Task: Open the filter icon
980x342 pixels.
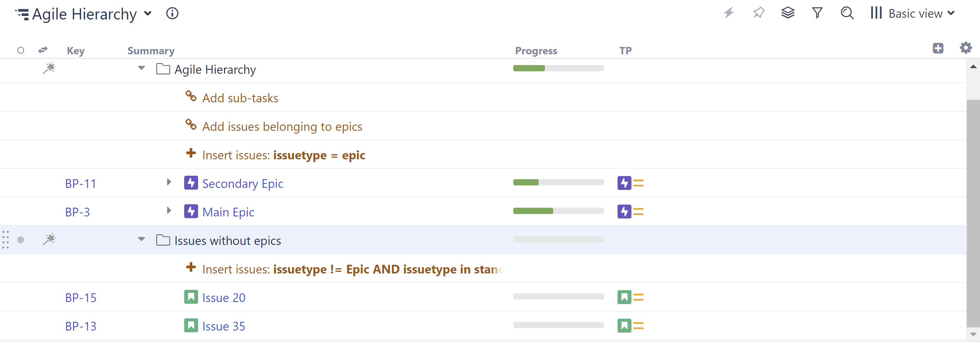Action: 817,13
